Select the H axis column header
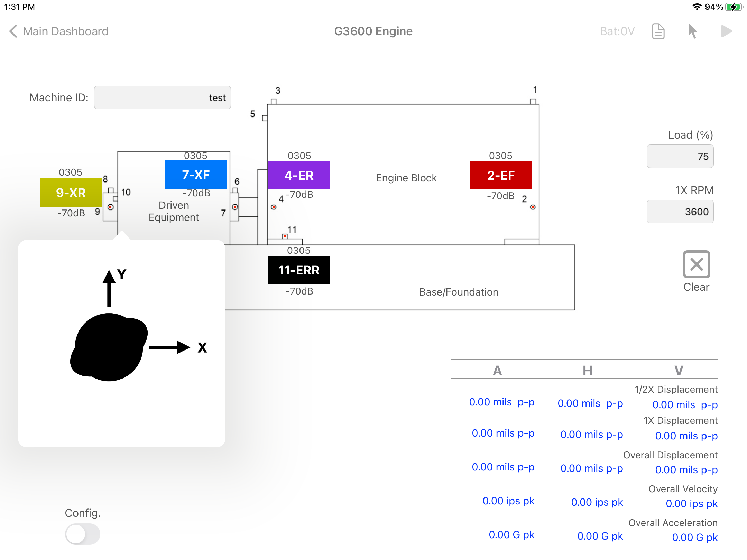The height and width of the screenshot is (560, 747). [588, 371]
